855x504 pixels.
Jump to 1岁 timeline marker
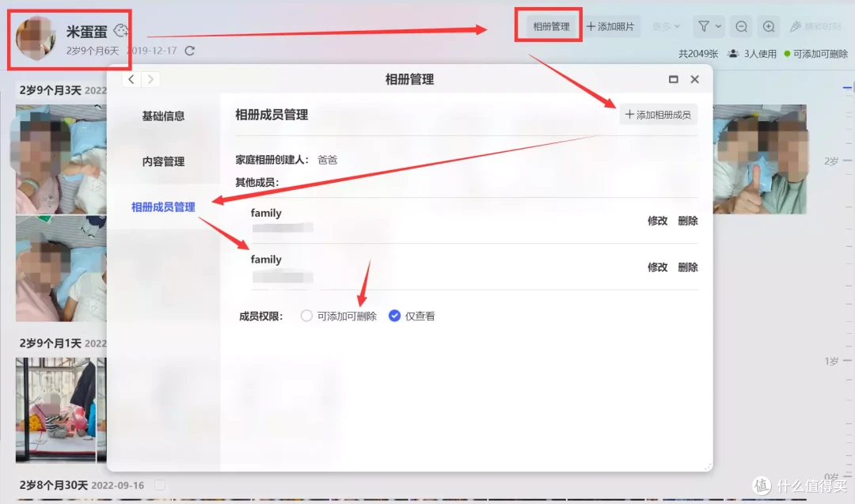(831, 361)
